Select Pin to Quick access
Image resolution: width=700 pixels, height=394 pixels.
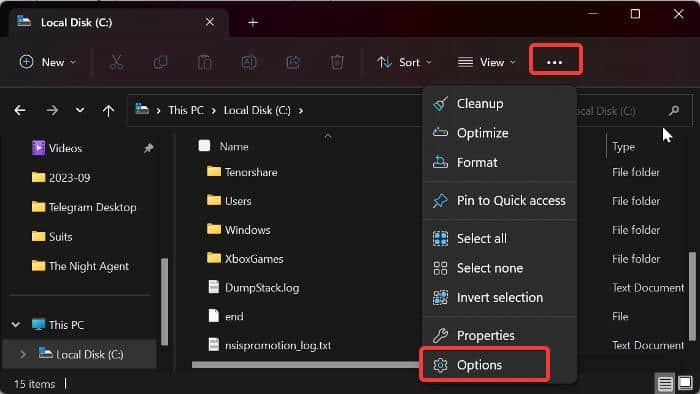tap(500, 201)
